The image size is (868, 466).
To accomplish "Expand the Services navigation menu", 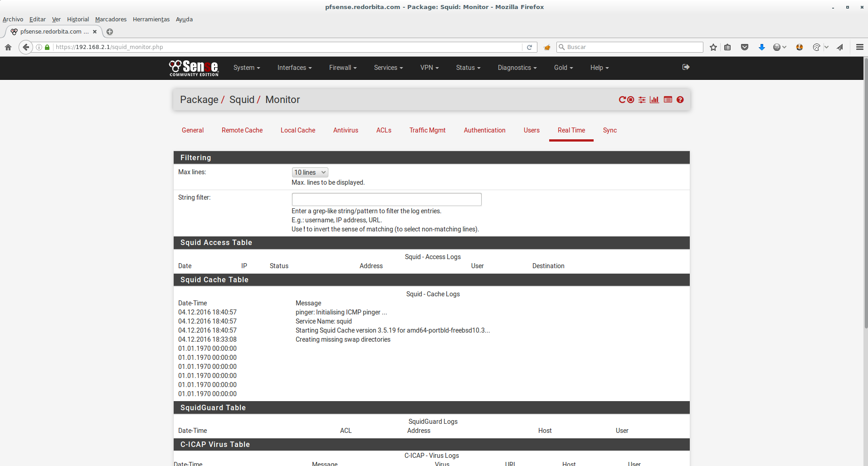I will click(x=388, y=68).
